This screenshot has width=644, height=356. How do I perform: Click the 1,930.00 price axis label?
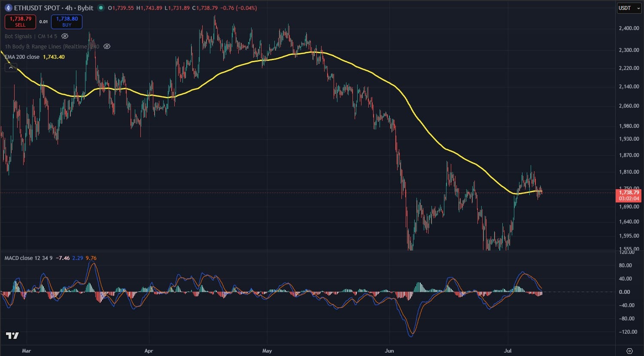click(x=629, y=139)
